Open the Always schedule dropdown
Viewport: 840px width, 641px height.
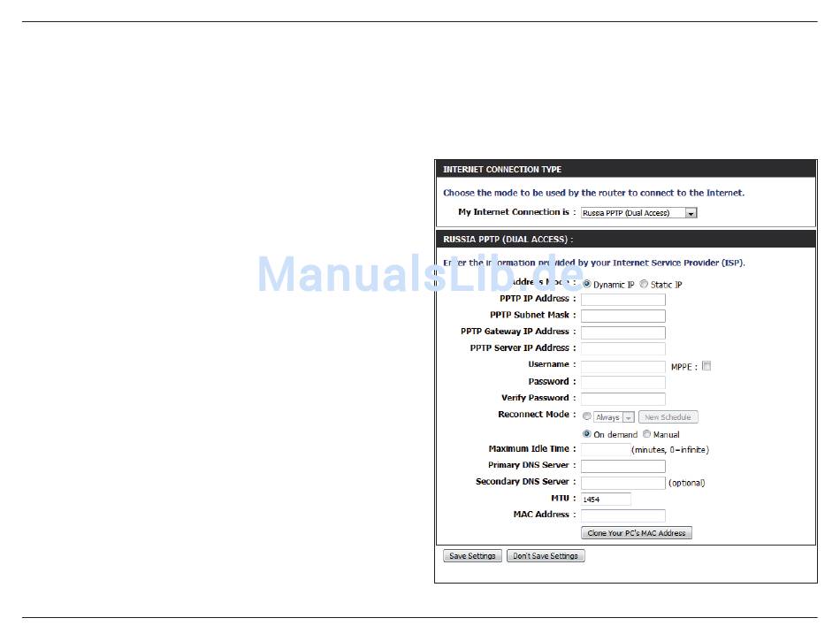pyautogui.click(x=614, y=416)
